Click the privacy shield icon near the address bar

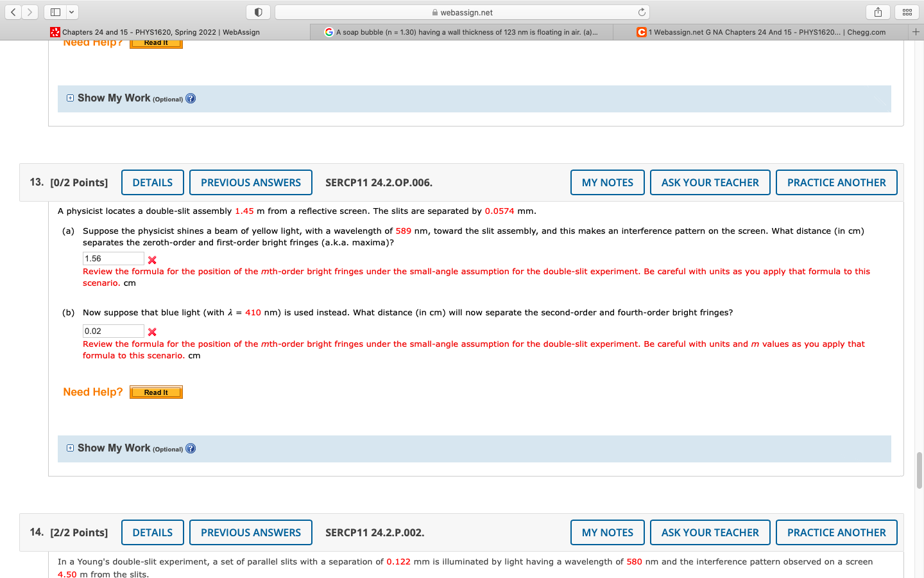tap(259, 11)
